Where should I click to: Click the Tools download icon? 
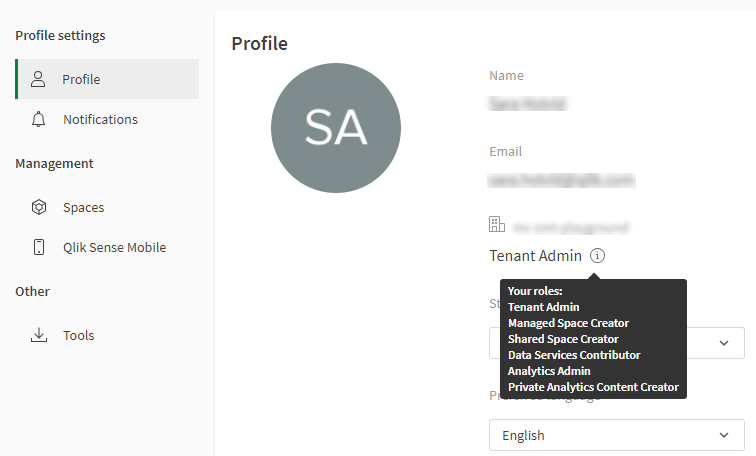coord(39,335)
